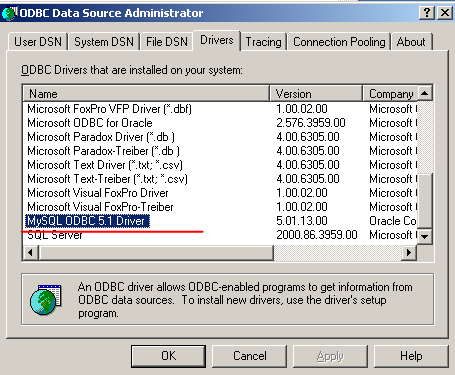455x375 pixels.
Task: Click version 1.00.02.00 of FoxPro VFP Driver
Action: click(x=302, y=109)
